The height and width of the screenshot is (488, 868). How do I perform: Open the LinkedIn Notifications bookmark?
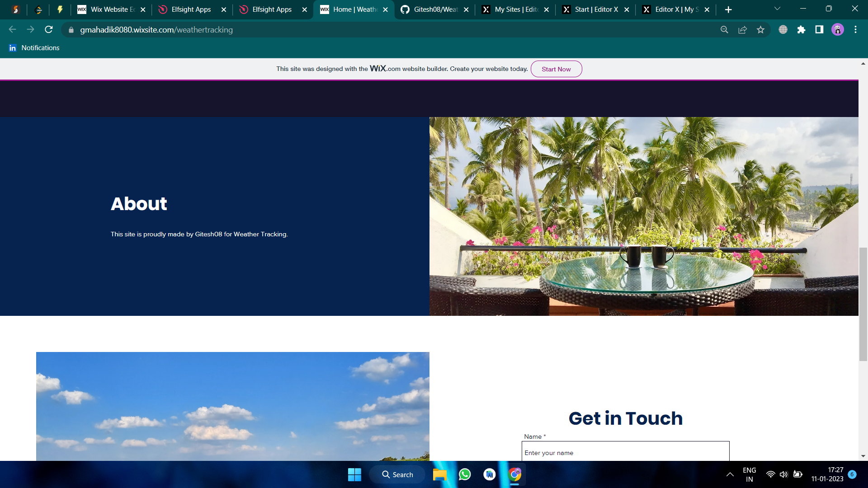(34, 48)
